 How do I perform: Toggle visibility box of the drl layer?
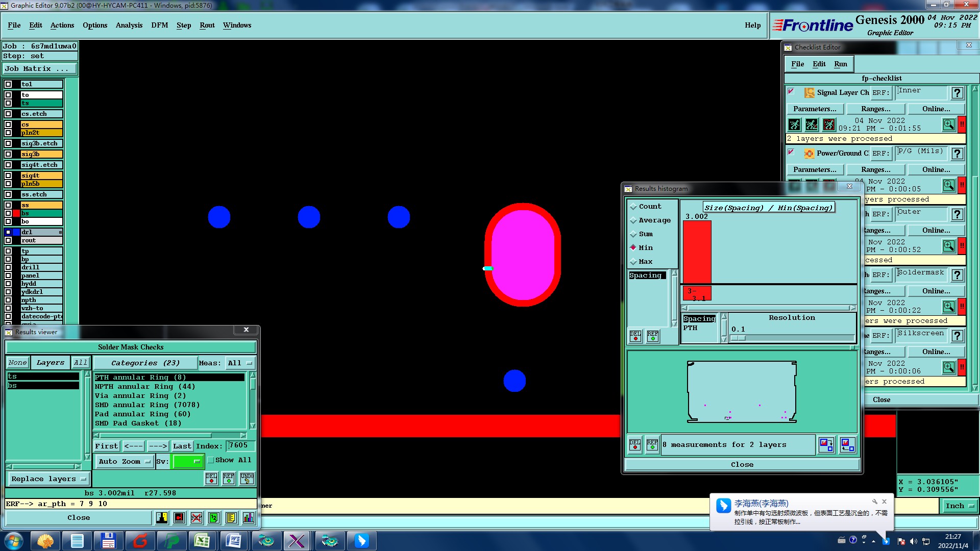pyautogui.click(x=8, y=232)
